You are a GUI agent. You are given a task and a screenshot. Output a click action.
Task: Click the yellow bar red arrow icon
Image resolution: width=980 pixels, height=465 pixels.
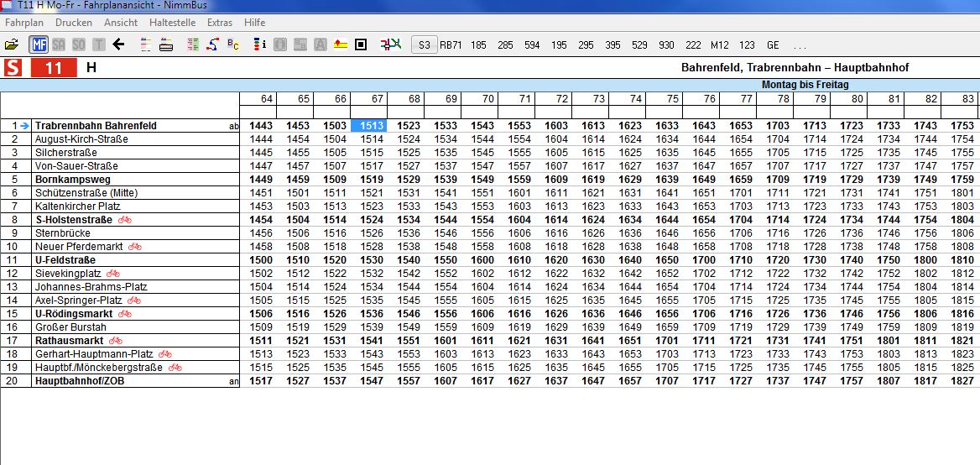point(341,44)
